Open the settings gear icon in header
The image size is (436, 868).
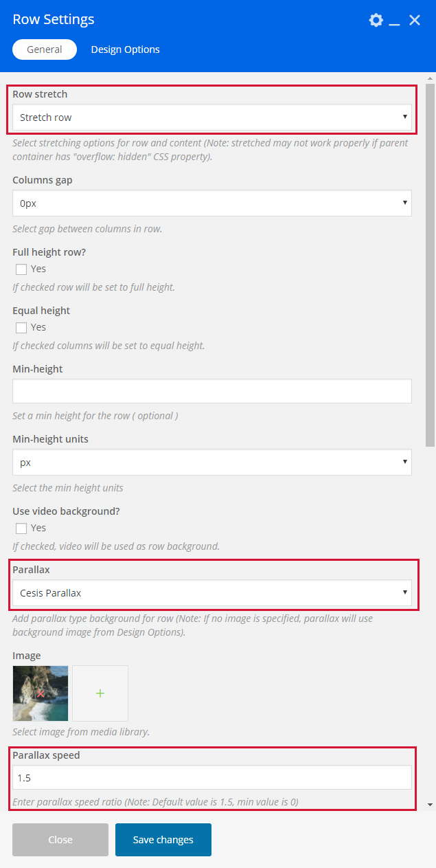pyautogui.click(x=376, y=20)
